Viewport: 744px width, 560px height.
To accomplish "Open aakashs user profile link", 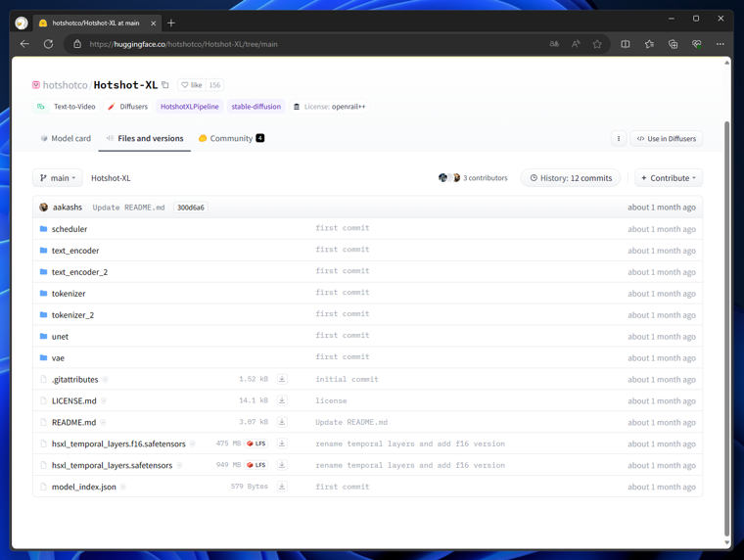I will pyautogui.click(x=68, y=207).
